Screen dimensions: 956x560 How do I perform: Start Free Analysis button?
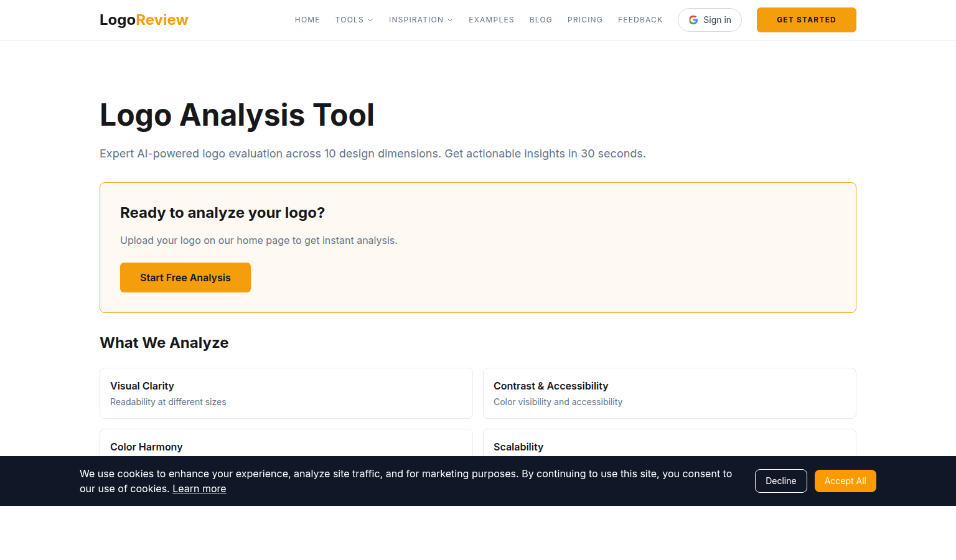pyautogui.click(x=185, y=278)
